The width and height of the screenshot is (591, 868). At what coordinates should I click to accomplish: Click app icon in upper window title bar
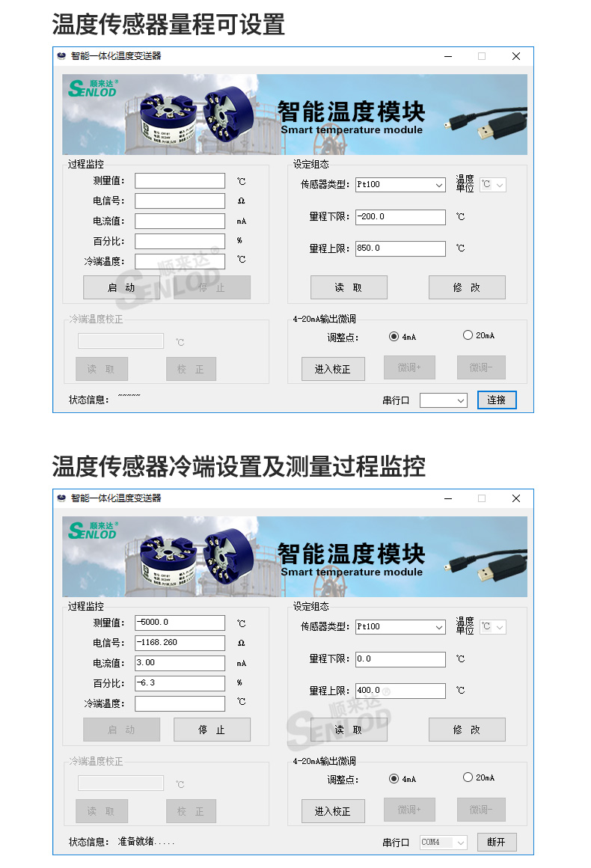62,56
